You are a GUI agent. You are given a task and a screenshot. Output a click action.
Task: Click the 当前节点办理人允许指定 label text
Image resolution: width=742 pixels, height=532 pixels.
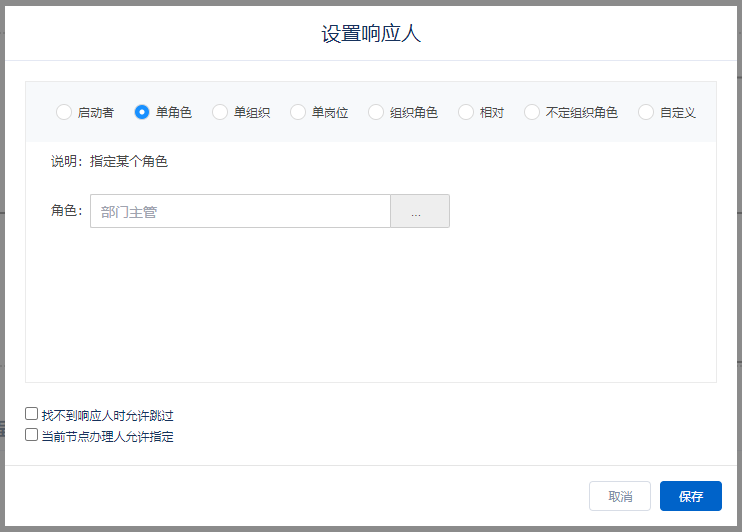pos(108,436)
